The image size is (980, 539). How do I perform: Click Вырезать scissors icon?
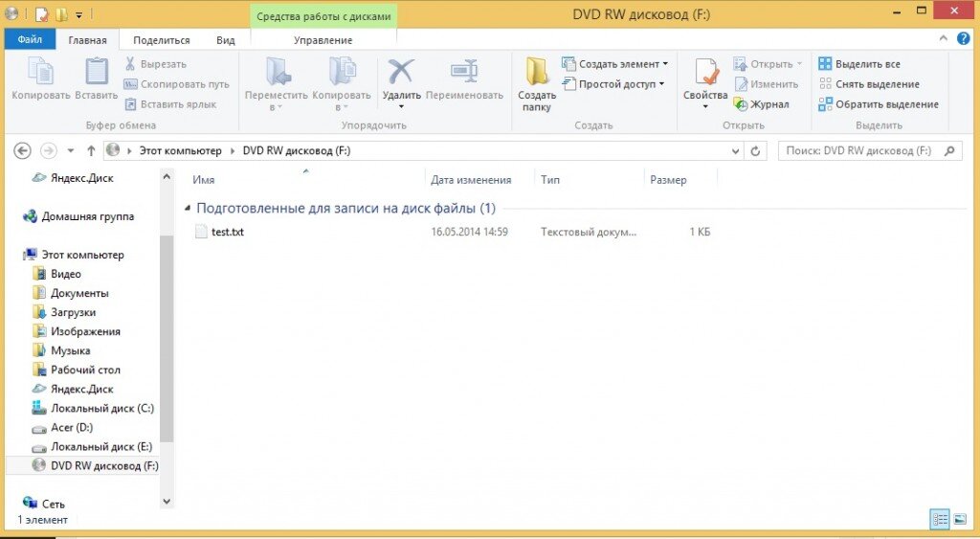(130, 64)
